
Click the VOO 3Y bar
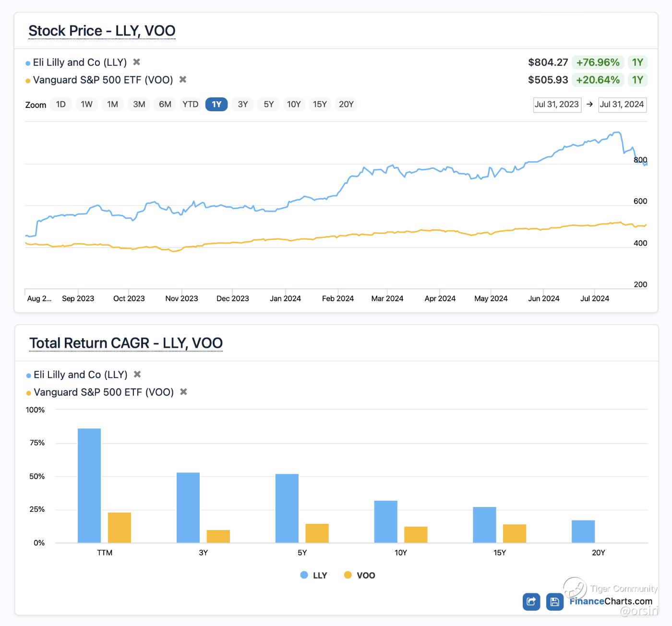click(218, 536)
